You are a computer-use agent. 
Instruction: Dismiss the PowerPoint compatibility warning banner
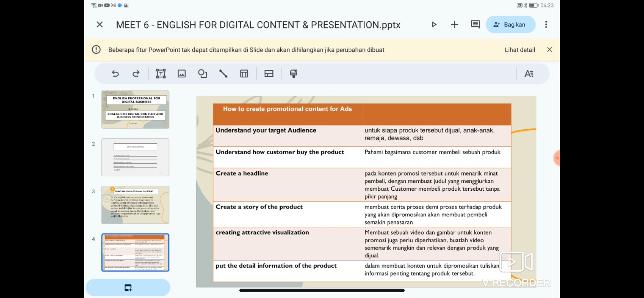(x=549, y=50)
